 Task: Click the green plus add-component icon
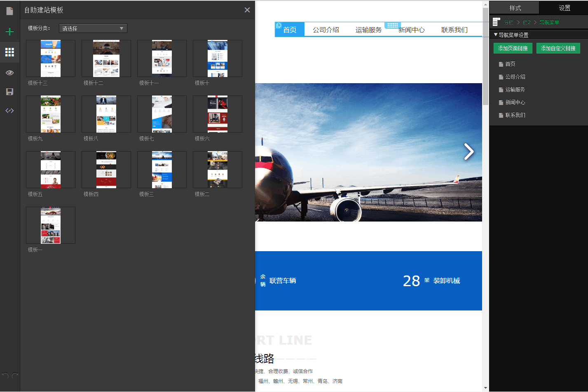point(9,32)
